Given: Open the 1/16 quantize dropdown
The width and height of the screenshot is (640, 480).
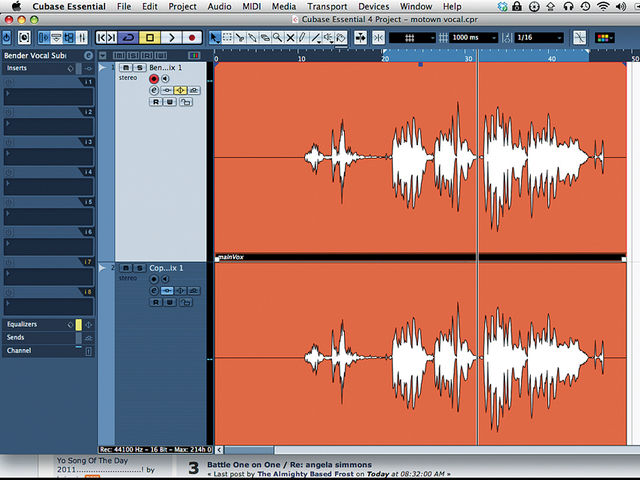Looking at the screenshot, I should click(x=539, y=38).
